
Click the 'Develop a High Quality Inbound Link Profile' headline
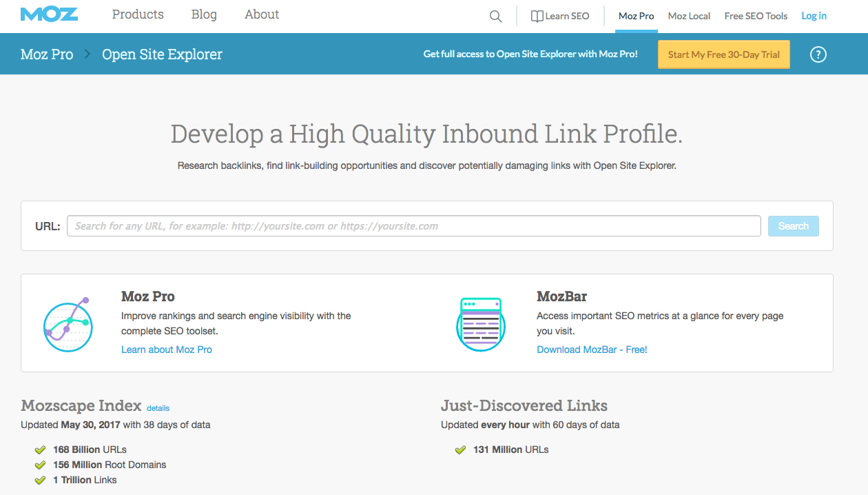(x=426, y=134)
